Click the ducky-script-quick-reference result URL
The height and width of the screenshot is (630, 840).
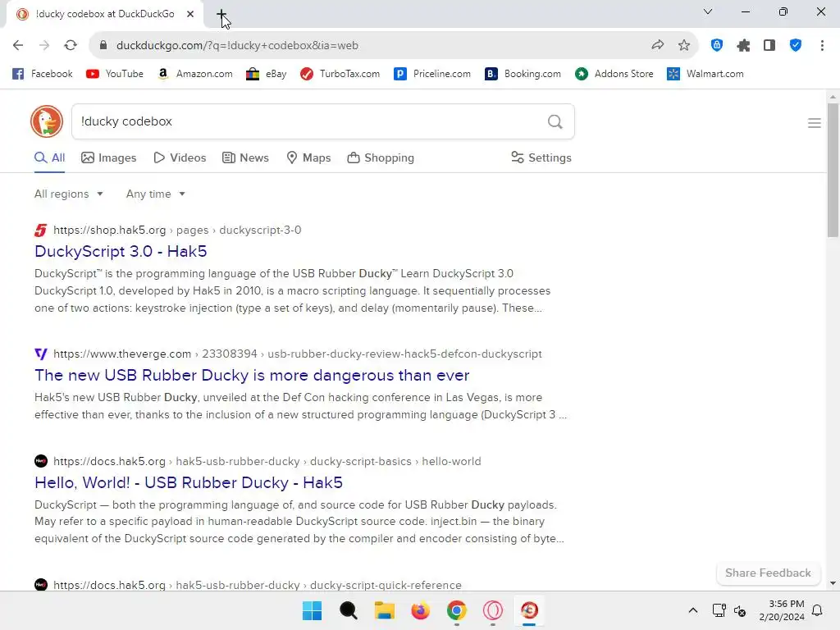click(x=257, y=586)
